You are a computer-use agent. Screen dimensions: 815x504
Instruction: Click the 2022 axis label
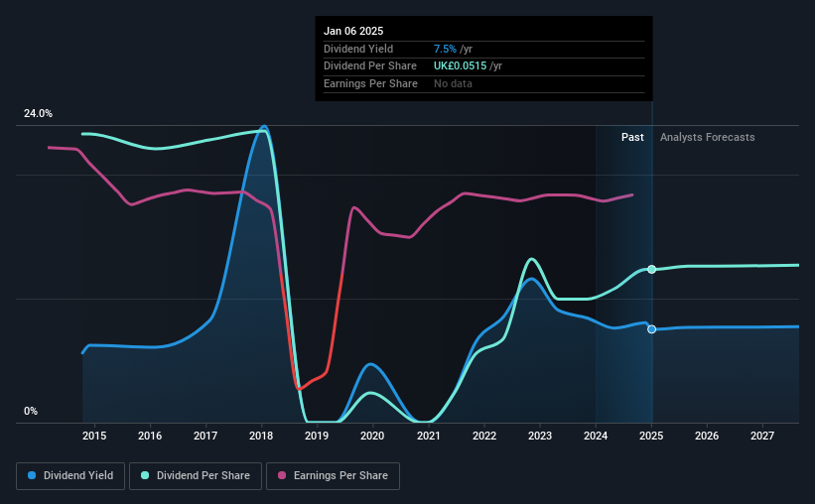(484, 436)
